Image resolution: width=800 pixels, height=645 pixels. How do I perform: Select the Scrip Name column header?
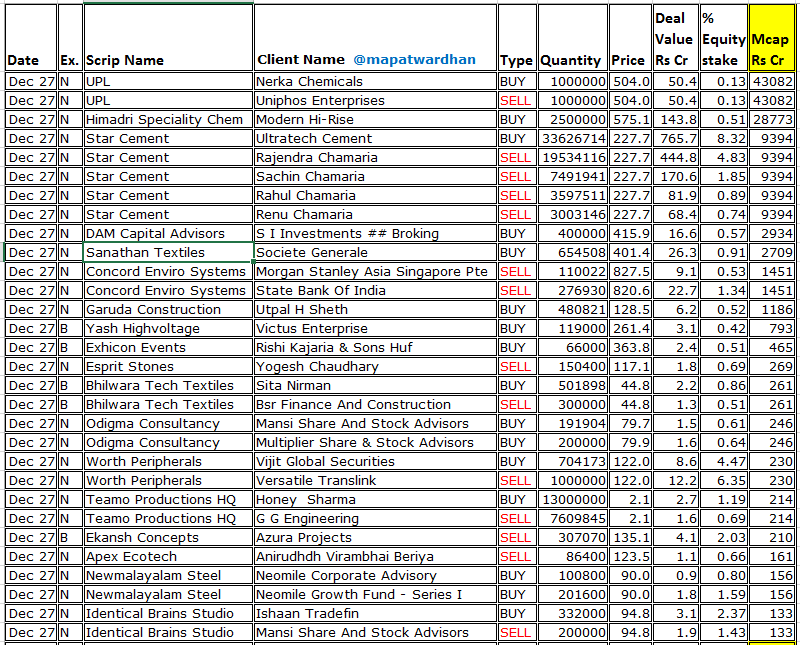168,38
